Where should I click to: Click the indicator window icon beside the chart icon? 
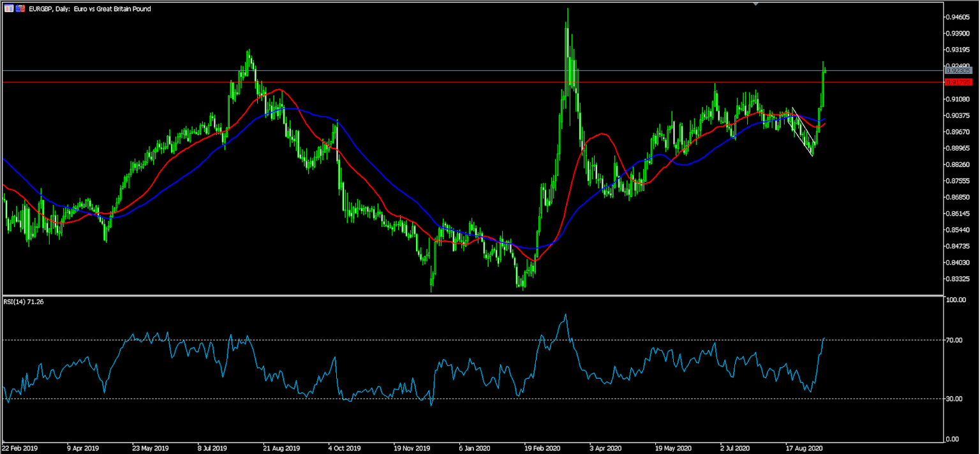[20, 9]
